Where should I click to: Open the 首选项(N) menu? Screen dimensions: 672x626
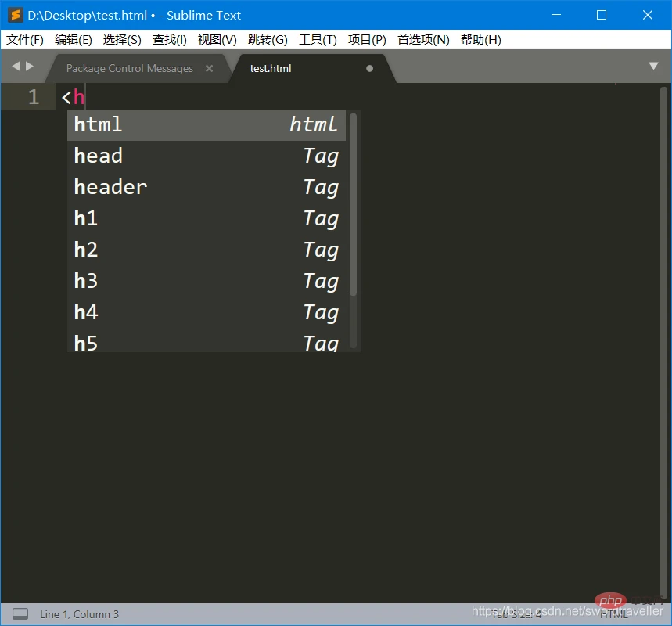[423, 40]
